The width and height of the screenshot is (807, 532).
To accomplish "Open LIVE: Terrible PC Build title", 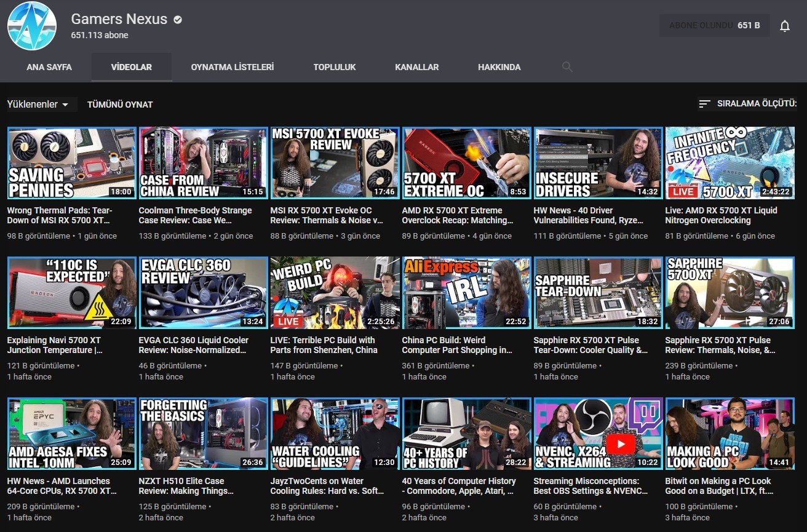I will pyautogui.click(x=324, y=345).
